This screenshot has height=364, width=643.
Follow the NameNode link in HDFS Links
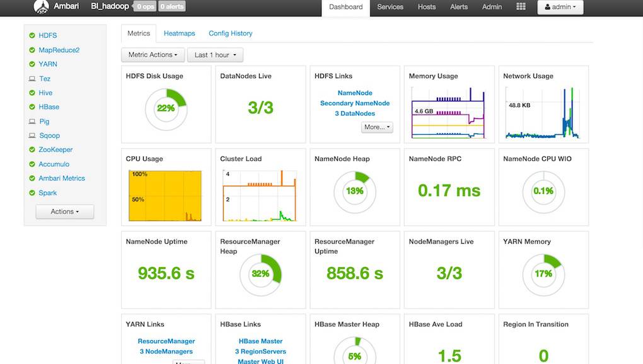click(355, 93)
